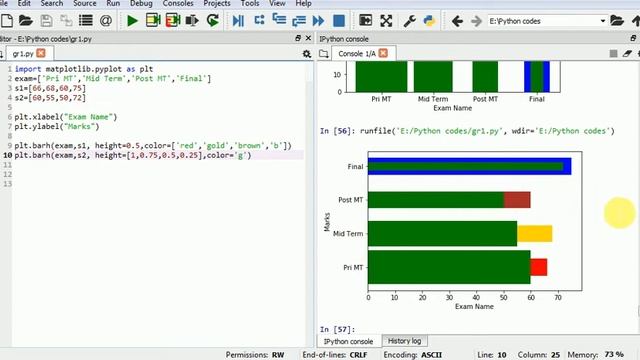
Task: Click the working directory path field
Action: tap(543, 21)
